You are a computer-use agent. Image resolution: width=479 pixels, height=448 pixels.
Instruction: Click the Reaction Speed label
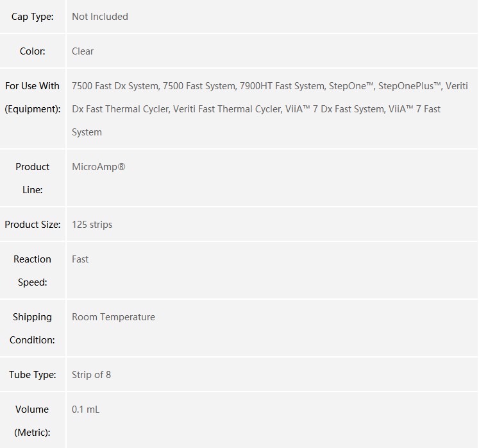(32, 270)
